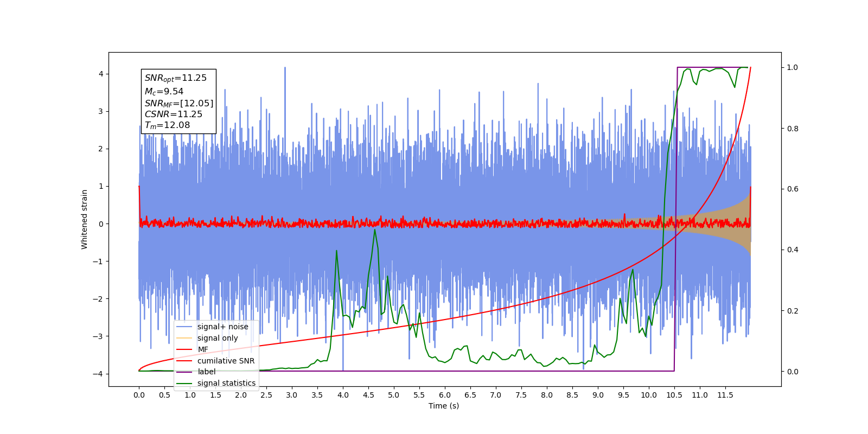Click the 4.0 tick on the time axis

point(343,395)
